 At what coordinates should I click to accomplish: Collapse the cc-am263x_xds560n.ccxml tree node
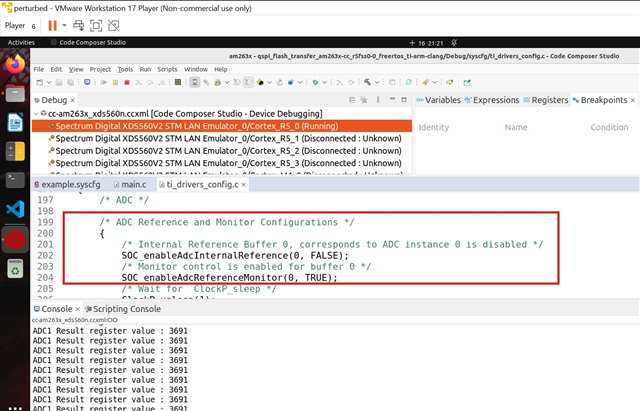[36, 114]
